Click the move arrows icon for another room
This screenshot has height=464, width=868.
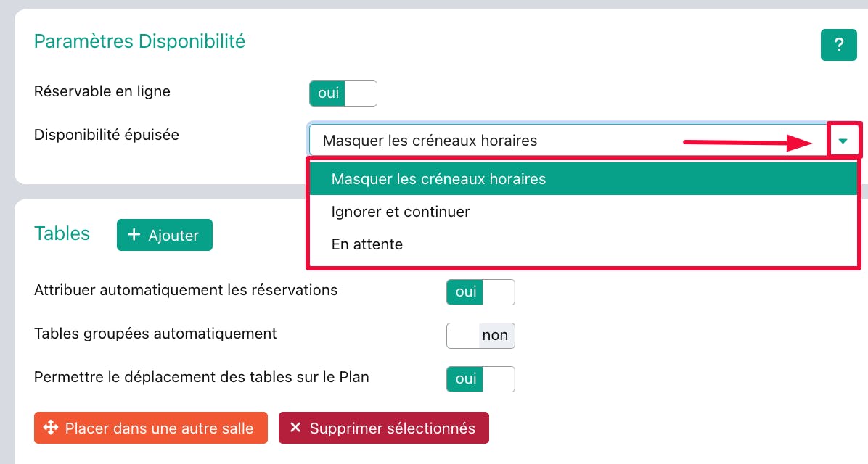tap(51, 428)
